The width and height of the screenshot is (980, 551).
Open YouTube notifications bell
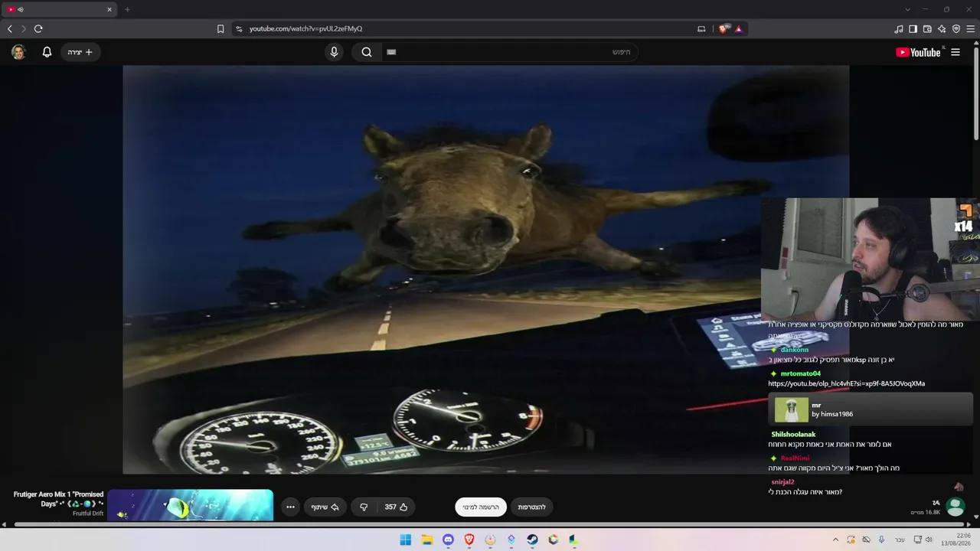(47, 52)
